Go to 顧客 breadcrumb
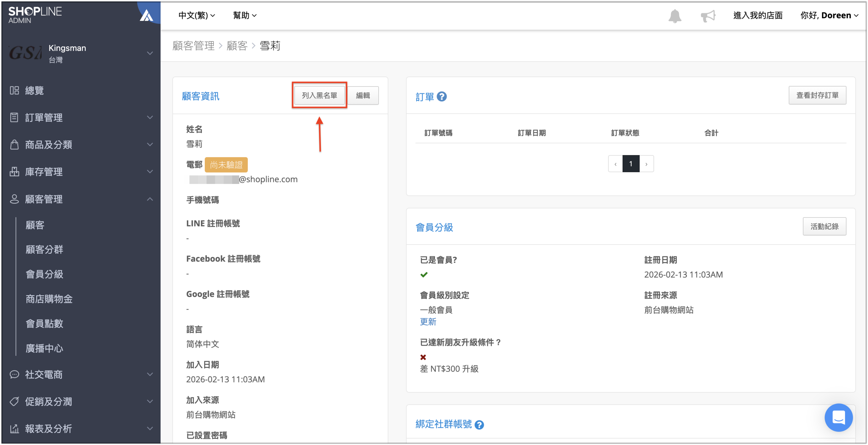868x445 pixels. [x=237, y=45]
